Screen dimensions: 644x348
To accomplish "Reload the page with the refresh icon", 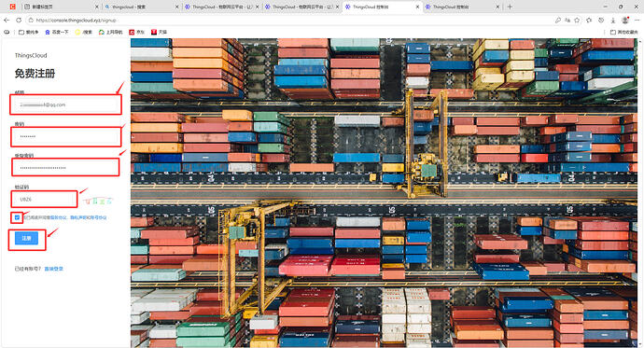I will 19,20.
